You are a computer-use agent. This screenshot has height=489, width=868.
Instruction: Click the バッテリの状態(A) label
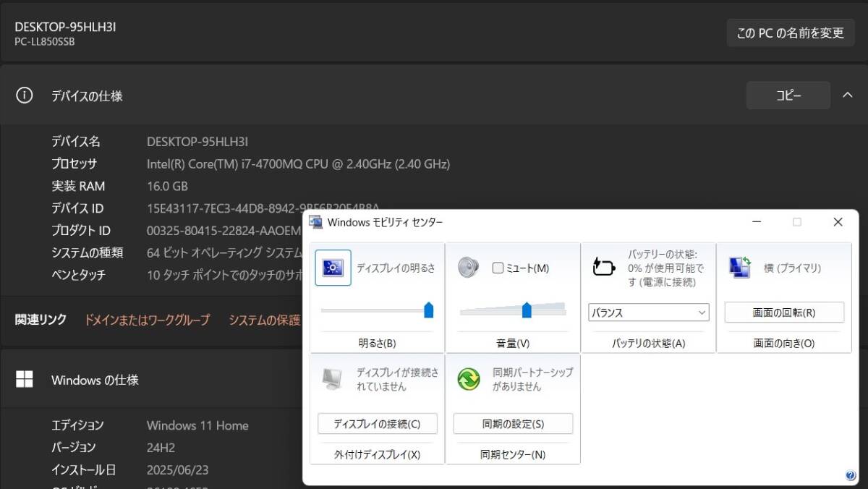coord(649,344)
